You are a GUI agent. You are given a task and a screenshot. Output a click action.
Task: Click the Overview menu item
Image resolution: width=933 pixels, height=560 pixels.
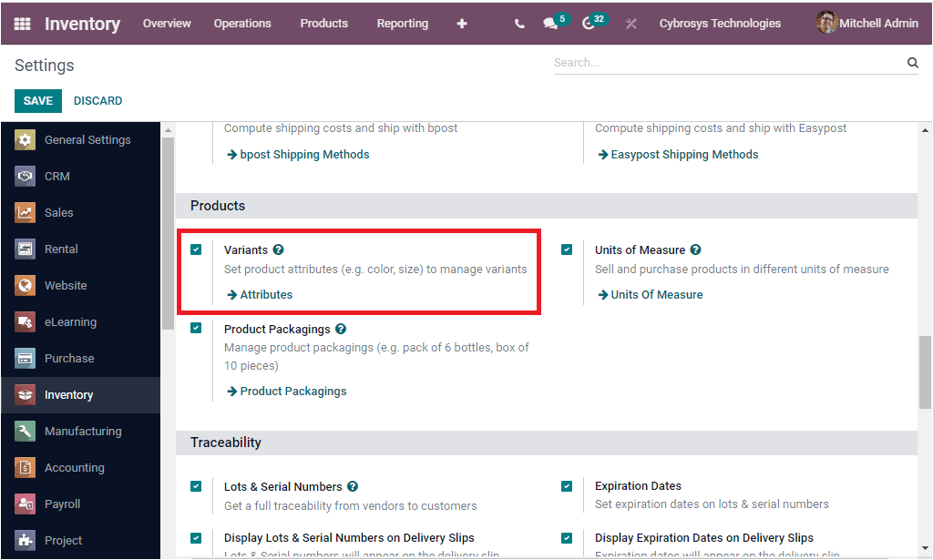click(167, 24)
